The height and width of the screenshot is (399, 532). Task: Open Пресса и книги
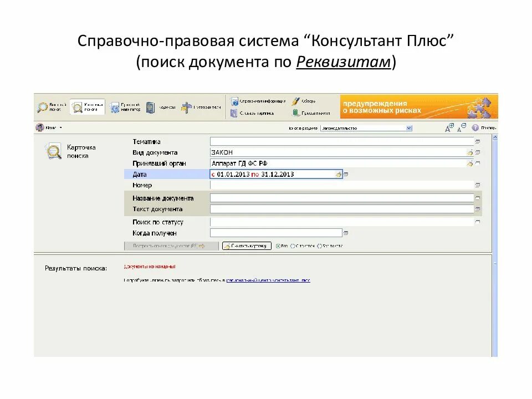click(x=311, y=113)
